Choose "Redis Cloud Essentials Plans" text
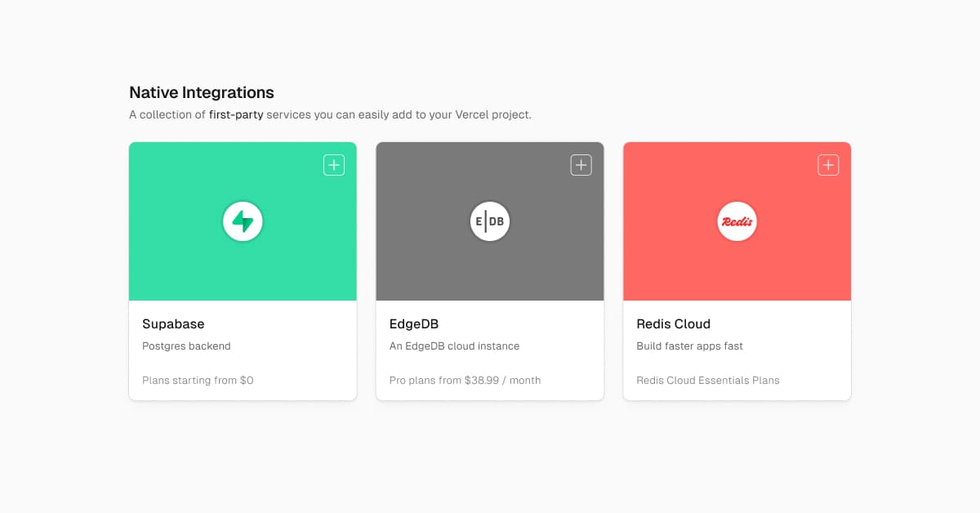 coord(708,381)
